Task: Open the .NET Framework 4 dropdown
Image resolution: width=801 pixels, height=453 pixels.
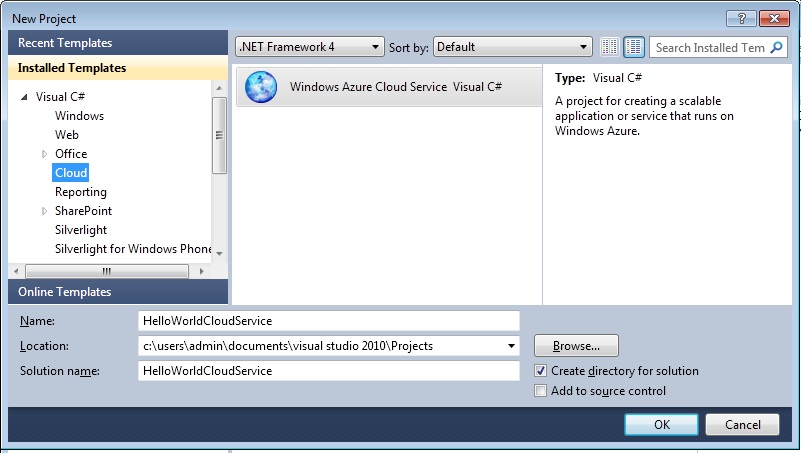Action: pos(309,47)
